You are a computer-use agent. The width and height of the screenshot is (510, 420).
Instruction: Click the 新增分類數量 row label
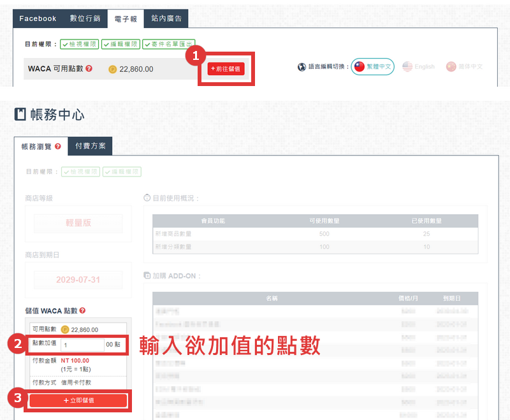pyautogui.click(x=173, y=247)
